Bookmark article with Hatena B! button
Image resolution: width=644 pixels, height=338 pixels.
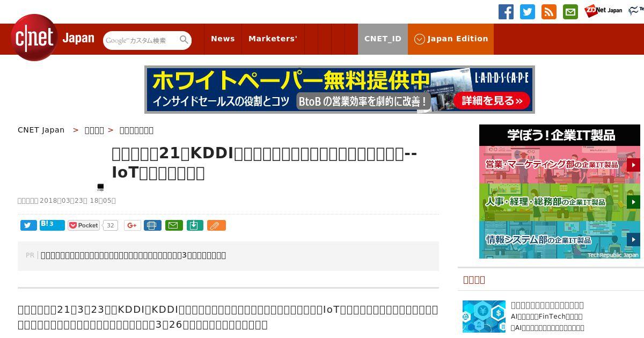52,225
